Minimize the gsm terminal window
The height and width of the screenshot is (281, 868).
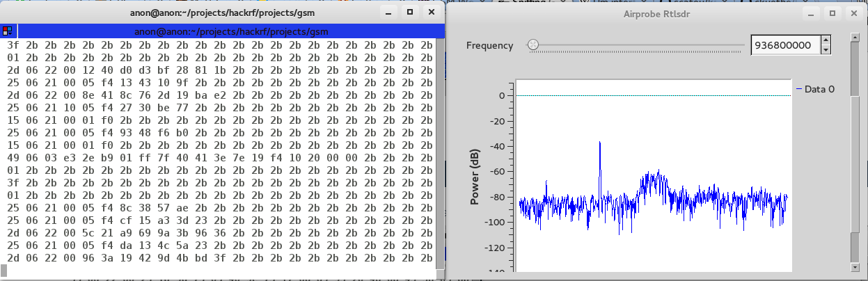click(x=388, y=12)
